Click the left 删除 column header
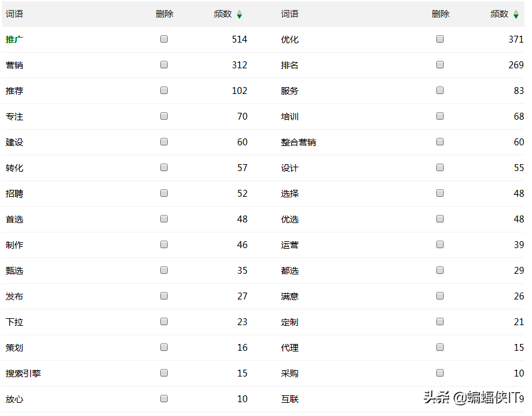 tap(164, 14)
